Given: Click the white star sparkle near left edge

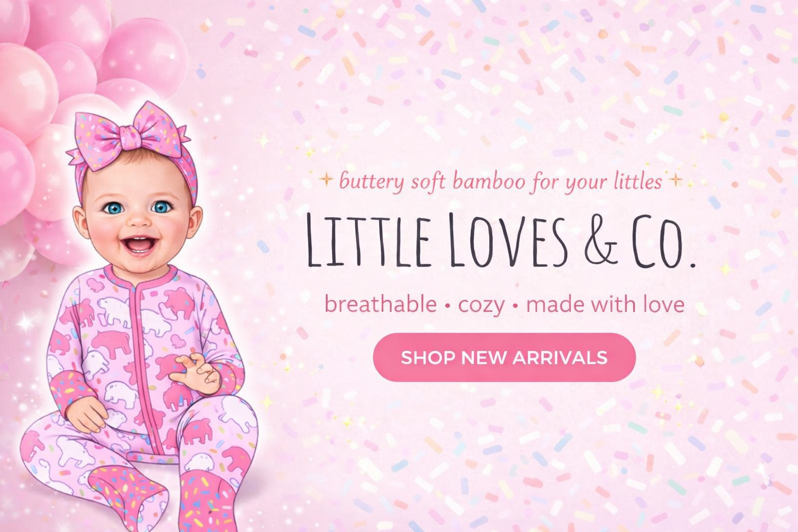Looking at the screenshot, I should tap(24, 323).
